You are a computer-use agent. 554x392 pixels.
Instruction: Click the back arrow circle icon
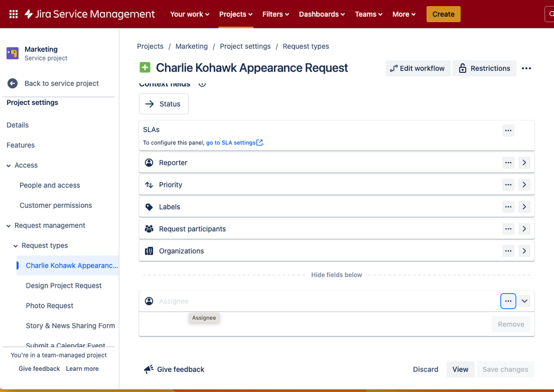(x=12, y=83)
